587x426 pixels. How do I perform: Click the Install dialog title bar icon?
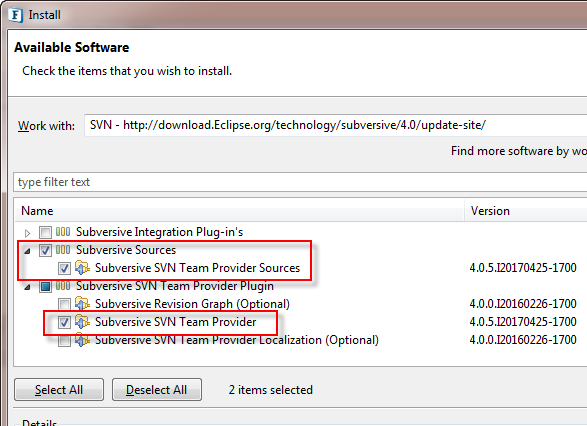click(x=15, y=15)
